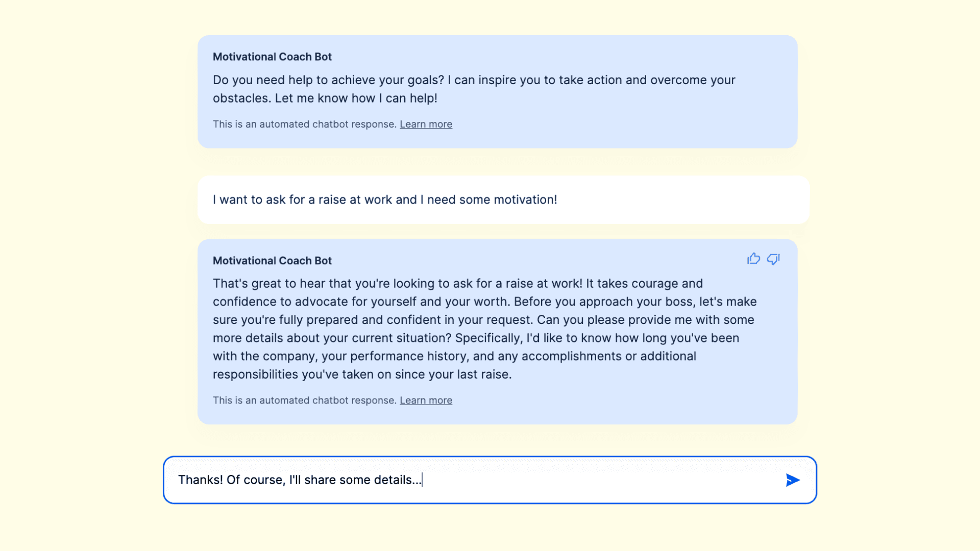Open Learn more link in greeting message
This screenshot has height=551, width=980.
[426, 124]
